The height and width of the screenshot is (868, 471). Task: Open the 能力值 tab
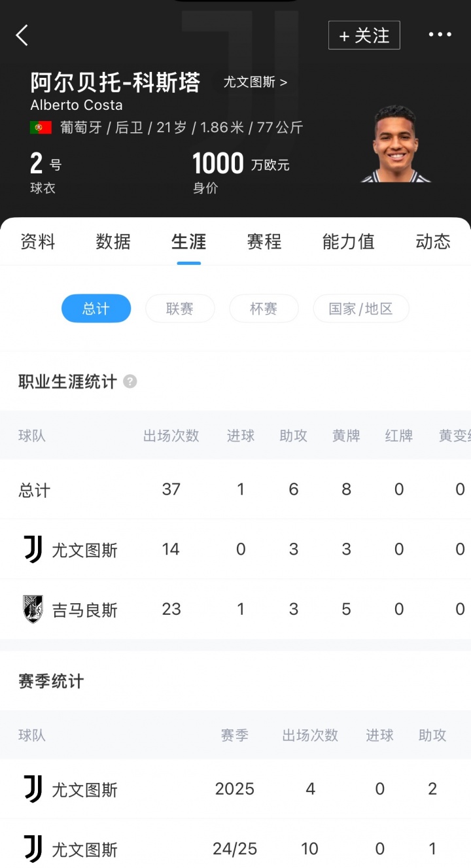(348, 241)
